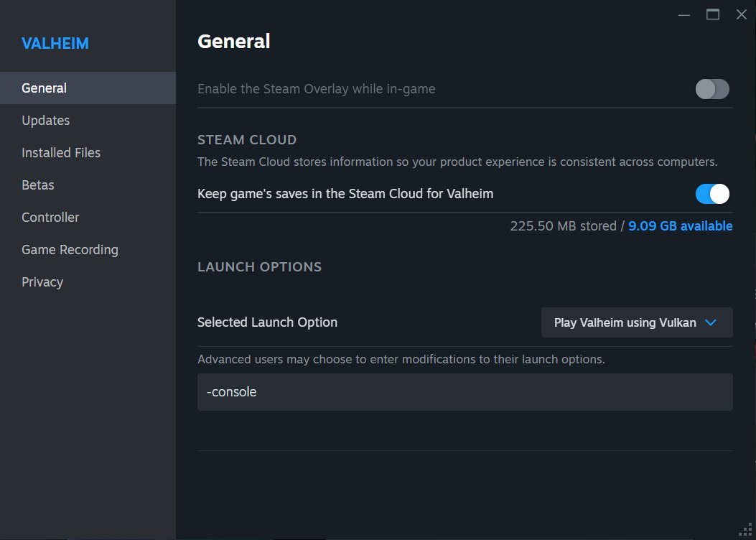Open the Selected Launch Option dropdown
The image size is (756, 540).
coord(636,322)
